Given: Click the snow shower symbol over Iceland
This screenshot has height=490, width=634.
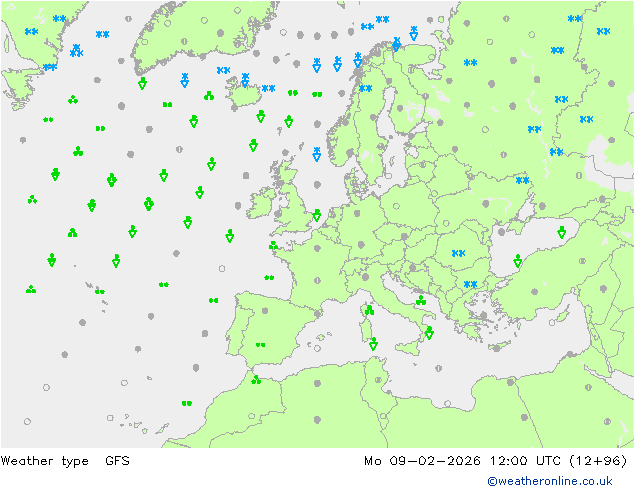Looking at the screenshot, I should coord(245,78).
